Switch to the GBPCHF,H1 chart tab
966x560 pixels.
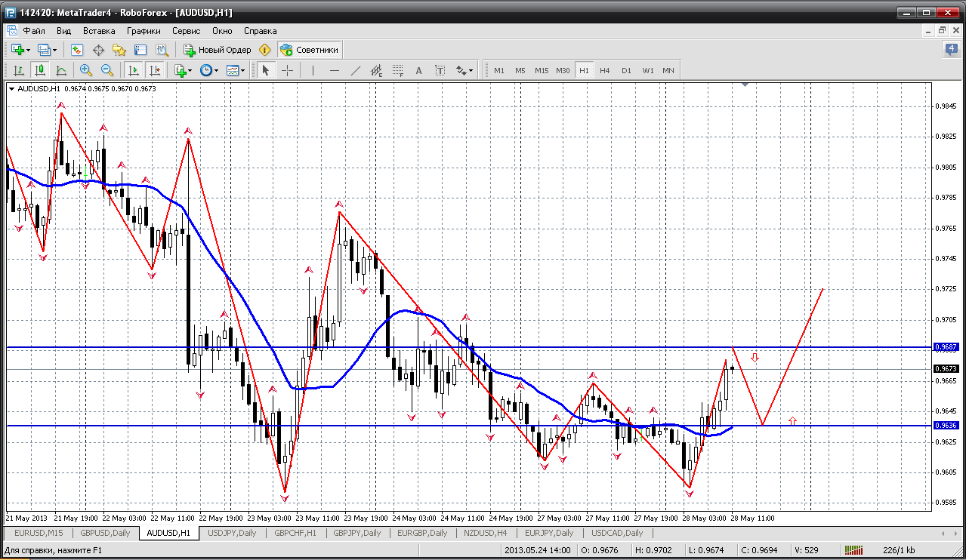click(x=295, y=533)
